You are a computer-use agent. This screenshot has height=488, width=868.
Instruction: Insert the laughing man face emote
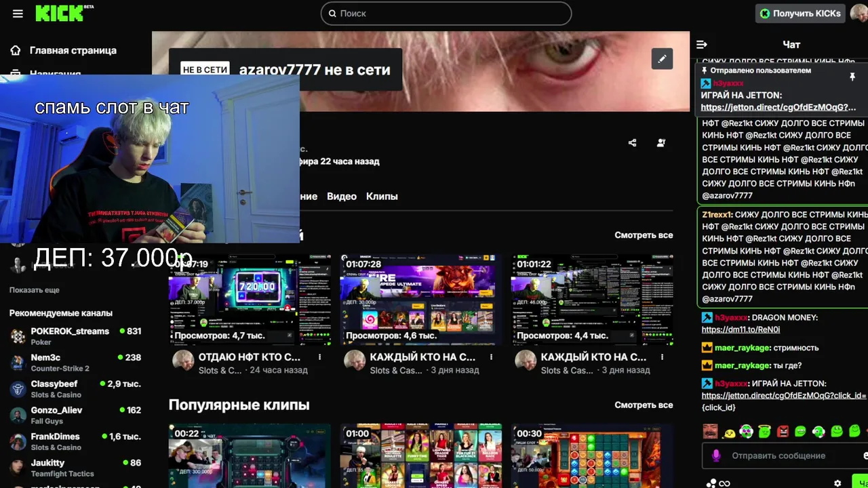(x=710, y=431)
